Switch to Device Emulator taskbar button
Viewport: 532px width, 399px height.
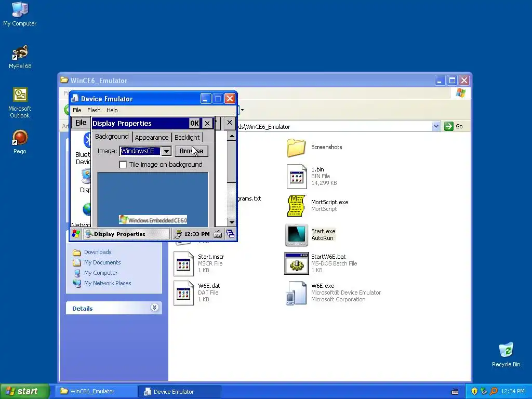pyautogui.click(x=180, y=392)
